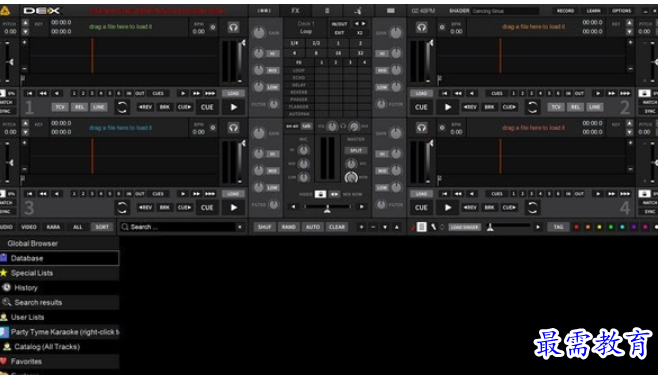The width and height of the screenshot is (658, 375).
Task: Move list item down with down triangle
Action: [x=385, y=227]
